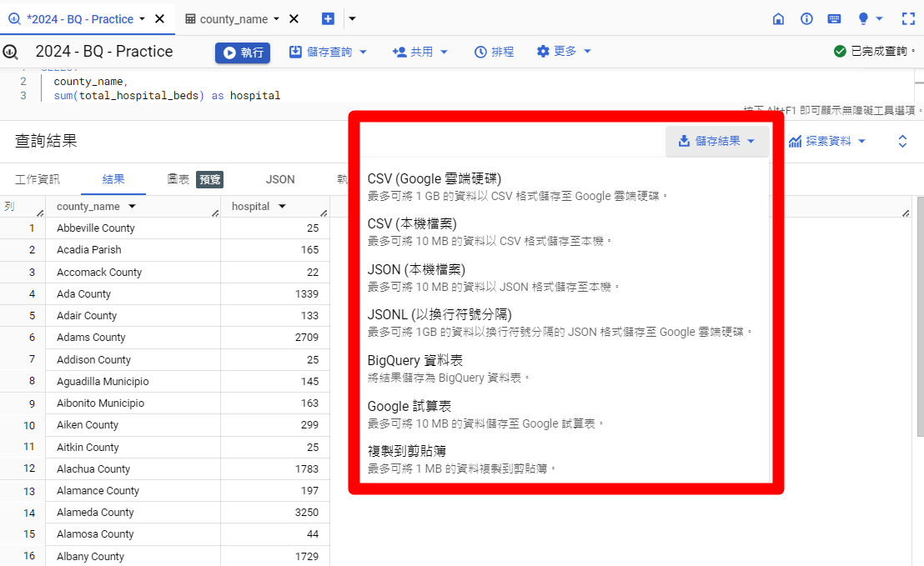Click the hospital column resize handle
The image size is (924, 566).
coord(324,213)
